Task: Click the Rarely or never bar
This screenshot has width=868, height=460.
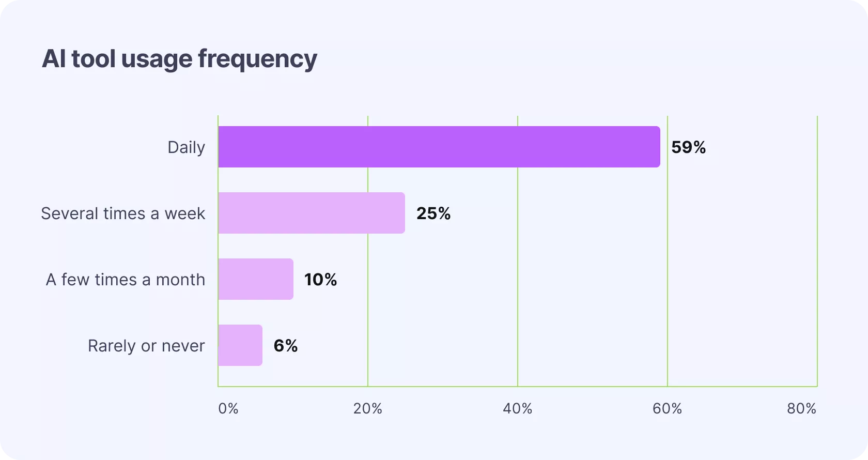Action: 240,345
